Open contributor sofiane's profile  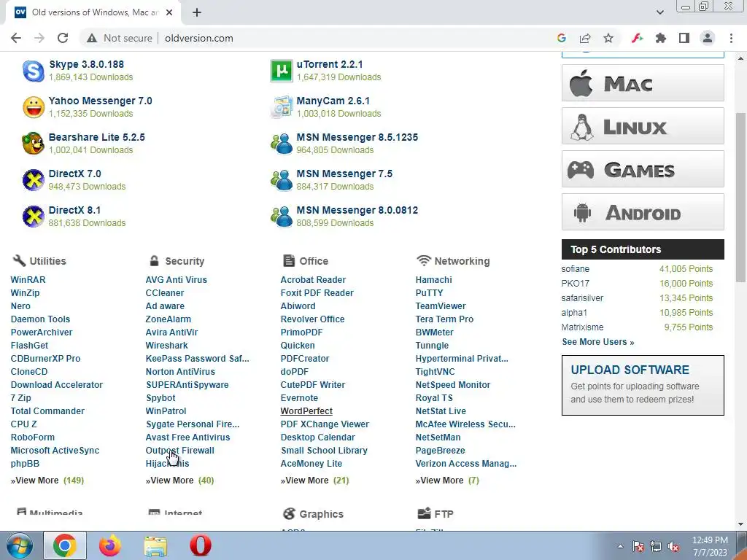tap(576, 269)
